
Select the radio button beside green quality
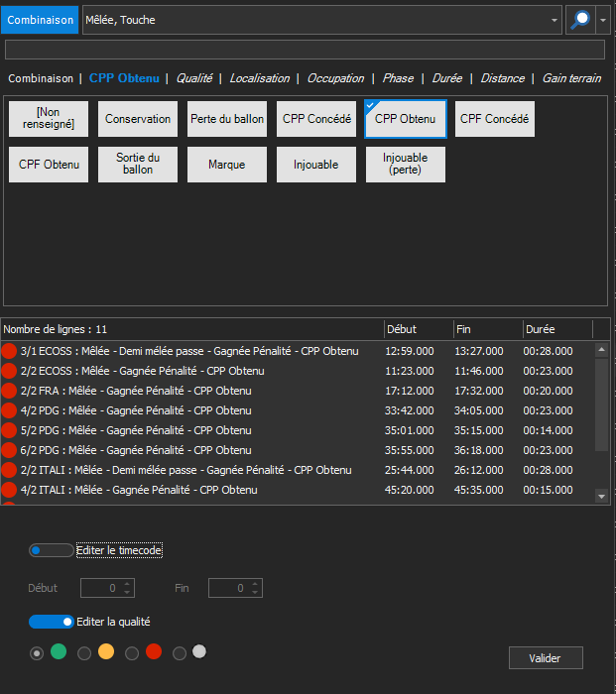[x=37, y=652]
